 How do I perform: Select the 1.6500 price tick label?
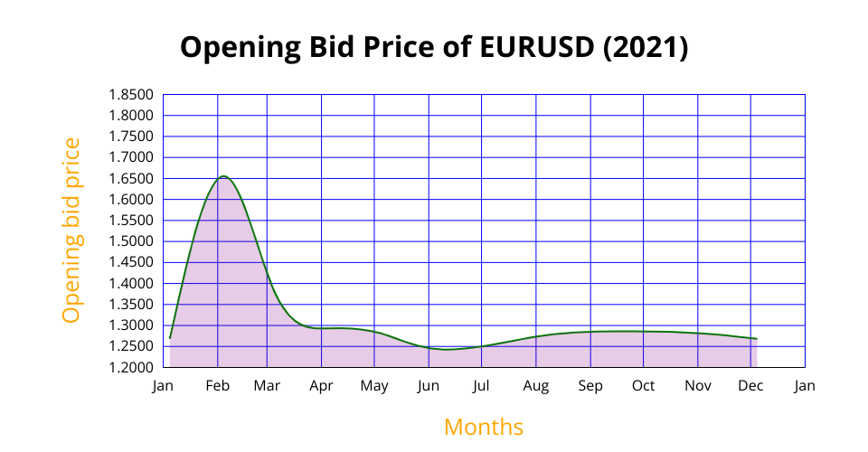[130, 178]
